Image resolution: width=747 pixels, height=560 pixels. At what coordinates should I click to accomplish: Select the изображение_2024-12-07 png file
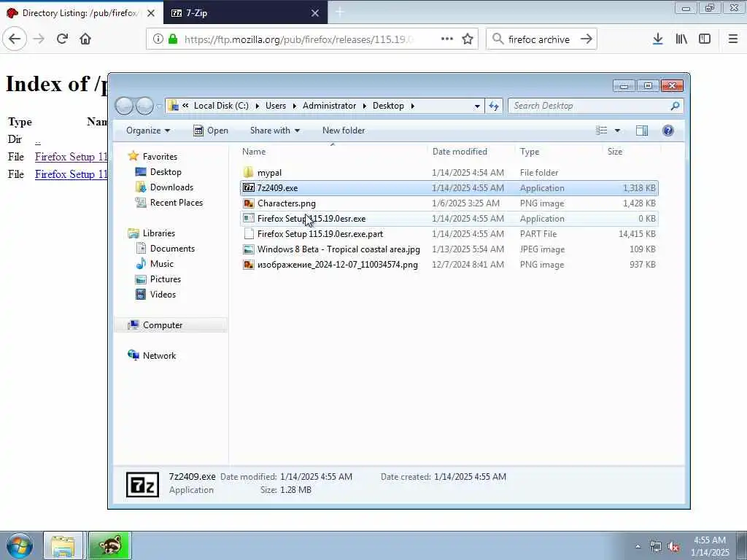[x=449, y=264]
